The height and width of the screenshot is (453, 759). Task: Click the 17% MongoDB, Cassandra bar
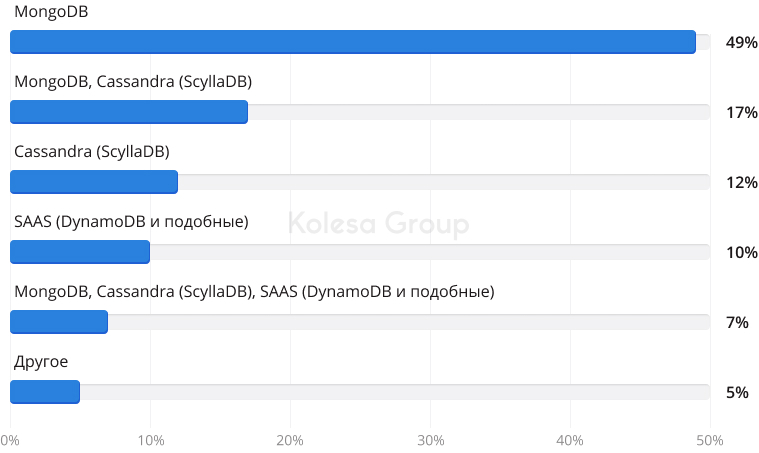[129, 112]
